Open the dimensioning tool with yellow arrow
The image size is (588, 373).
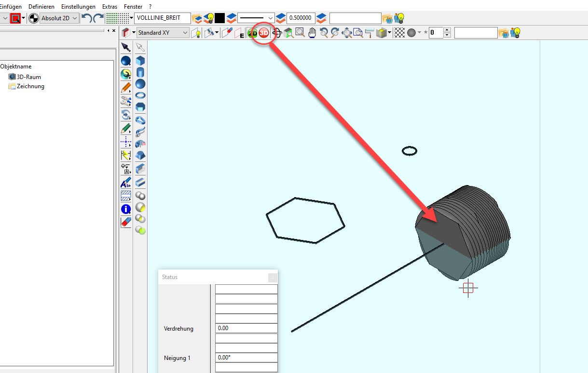click(125, 155)
